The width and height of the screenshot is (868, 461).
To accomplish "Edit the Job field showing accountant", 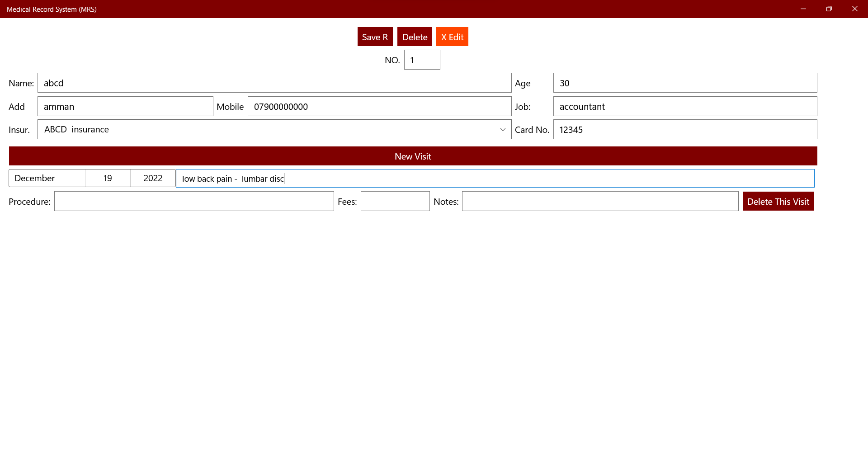I will coord(685,106).
